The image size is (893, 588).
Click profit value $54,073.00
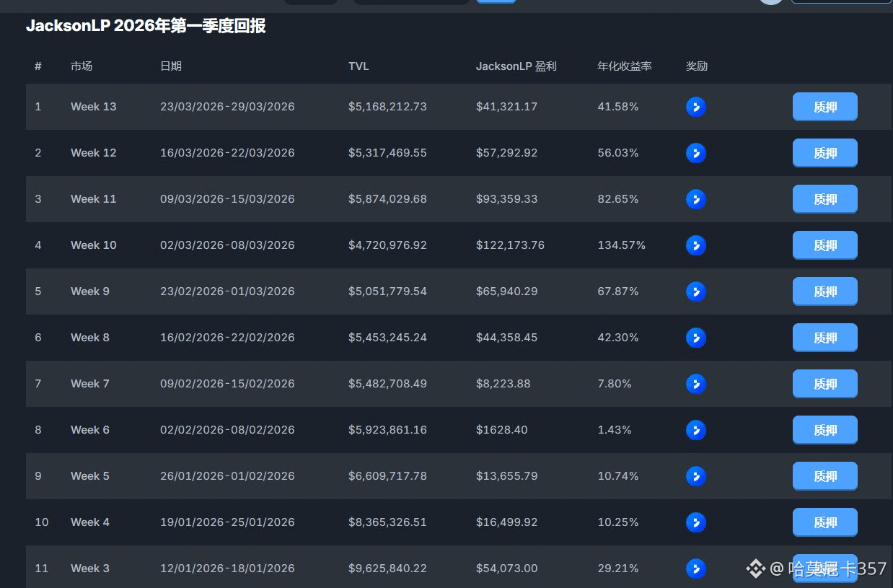coord(506,569)
